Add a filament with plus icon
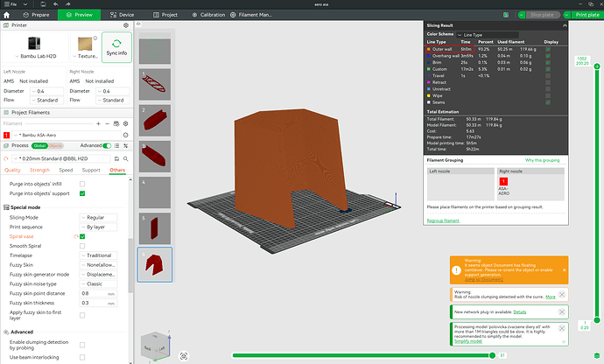Screen dimensions: 604x364 coord(98,123)
